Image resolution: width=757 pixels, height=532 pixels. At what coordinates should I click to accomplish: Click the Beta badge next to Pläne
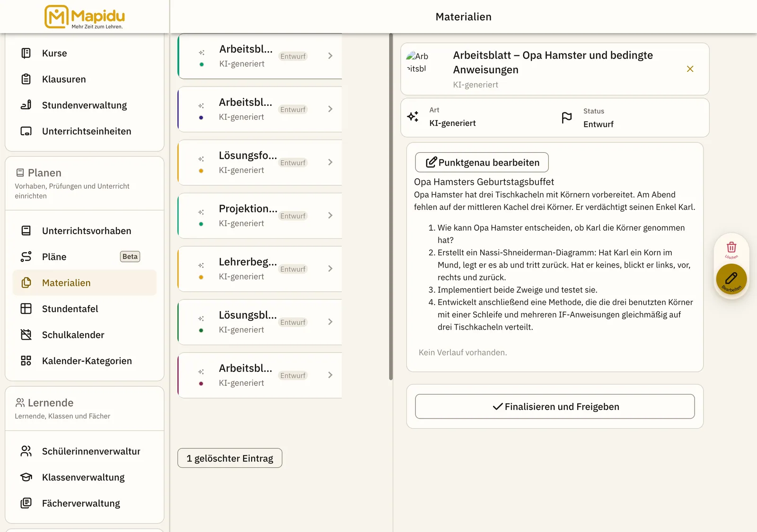point(130,257)
